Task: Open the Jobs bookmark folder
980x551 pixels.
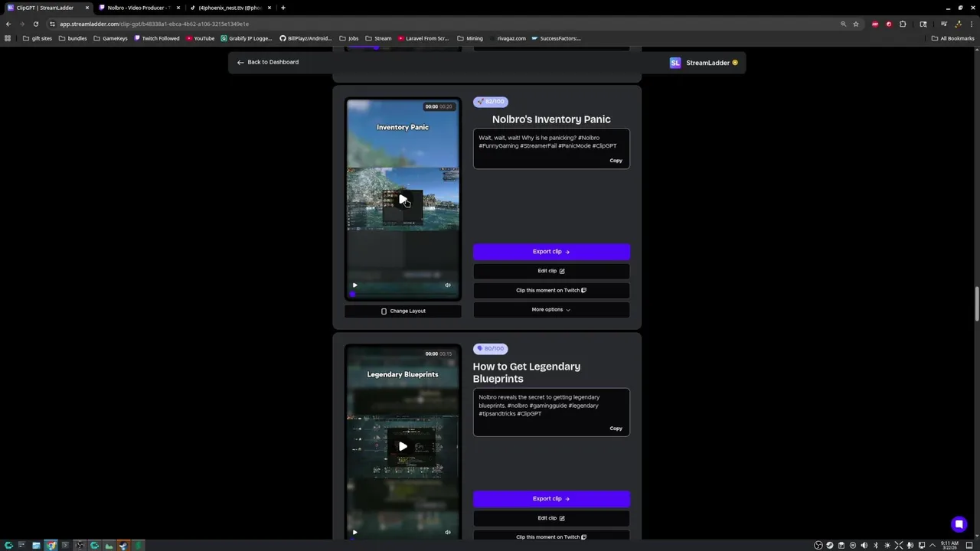Action: [x=348, y=38]
